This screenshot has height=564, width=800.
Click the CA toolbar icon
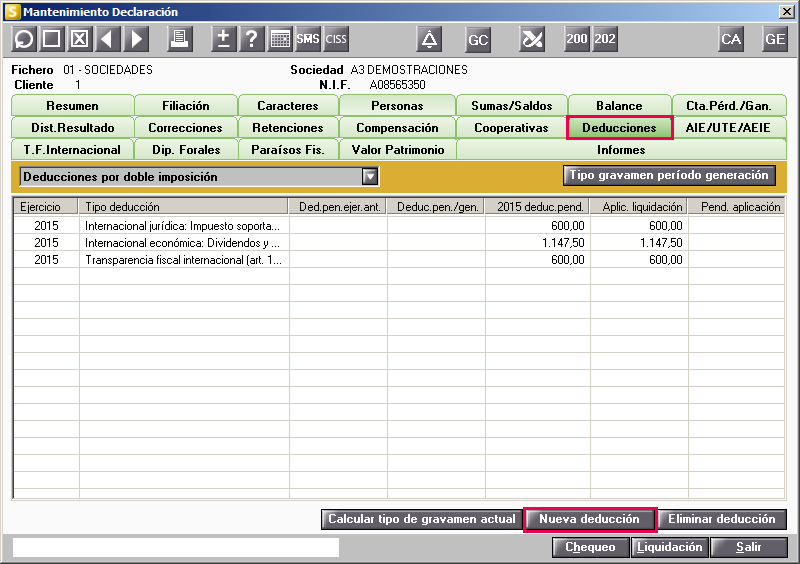pos(731,39)
